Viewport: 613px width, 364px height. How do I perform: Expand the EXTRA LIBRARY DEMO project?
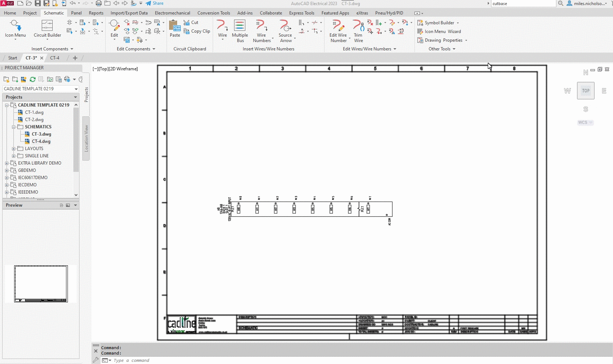7,163
